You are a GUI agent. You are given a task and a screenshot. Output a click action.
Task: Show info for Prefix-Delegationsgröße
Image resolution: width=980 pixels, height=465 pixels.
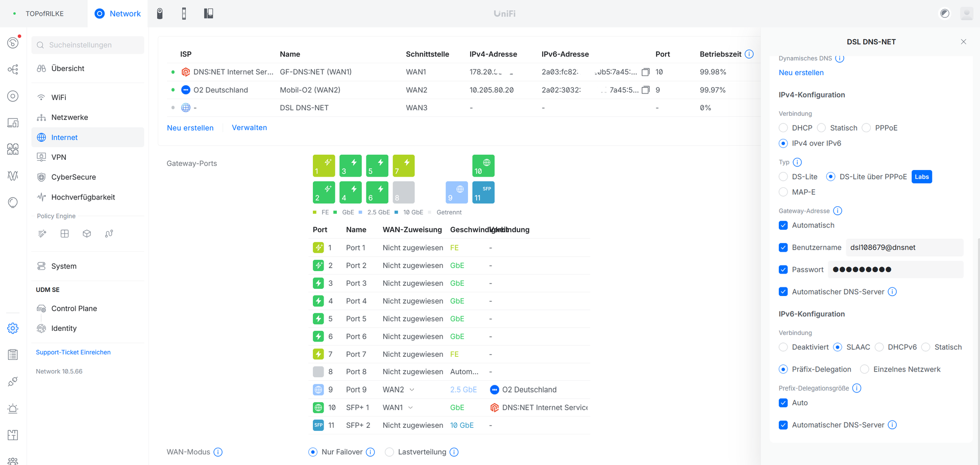857,388
